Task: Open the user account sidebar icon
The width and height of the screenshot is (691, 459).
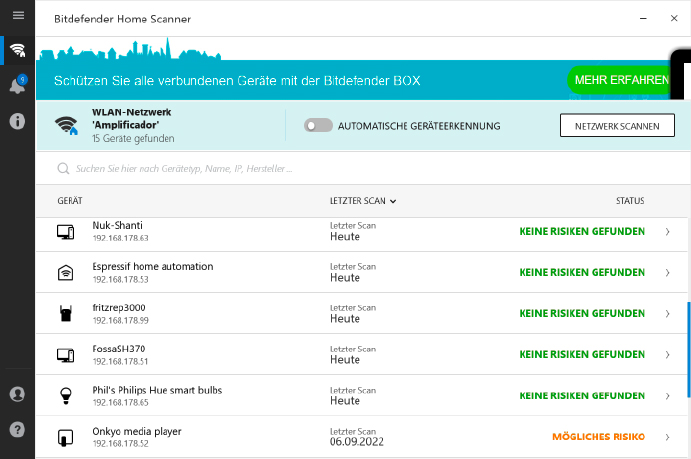Action: pos(18,394)
